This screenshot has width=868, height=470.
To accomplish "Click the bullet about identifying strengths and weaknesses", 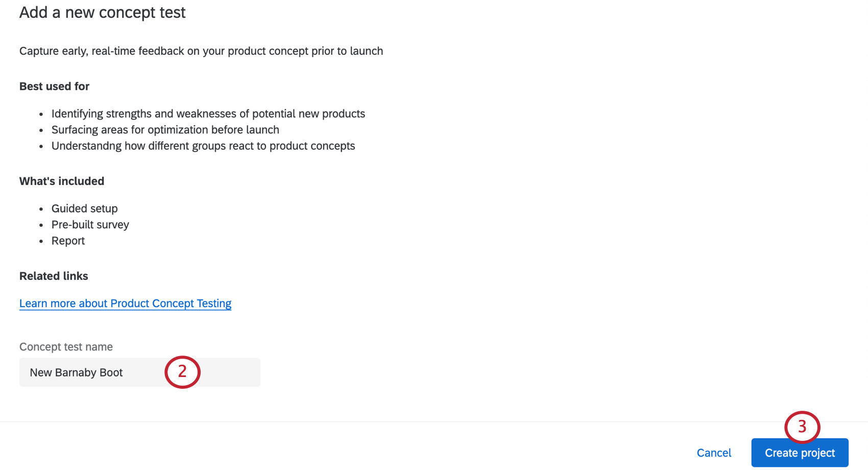I will click(208, 113).
